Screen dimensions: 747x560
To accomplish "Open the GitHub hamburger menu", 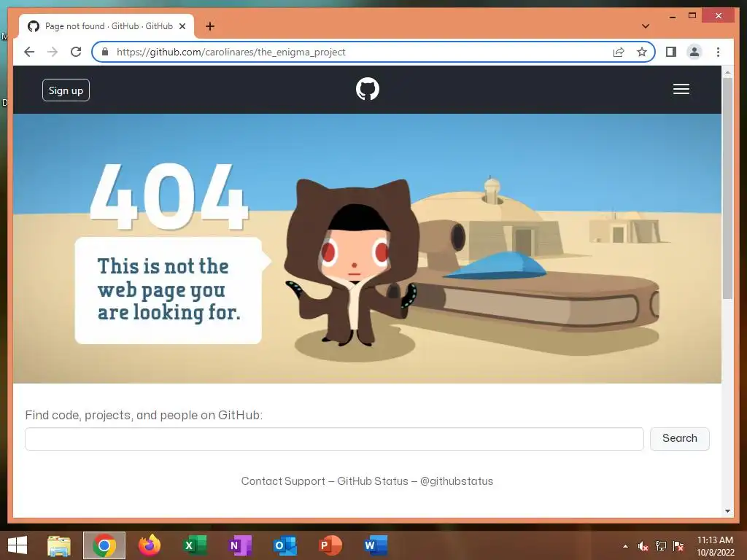I will (681, 89).
